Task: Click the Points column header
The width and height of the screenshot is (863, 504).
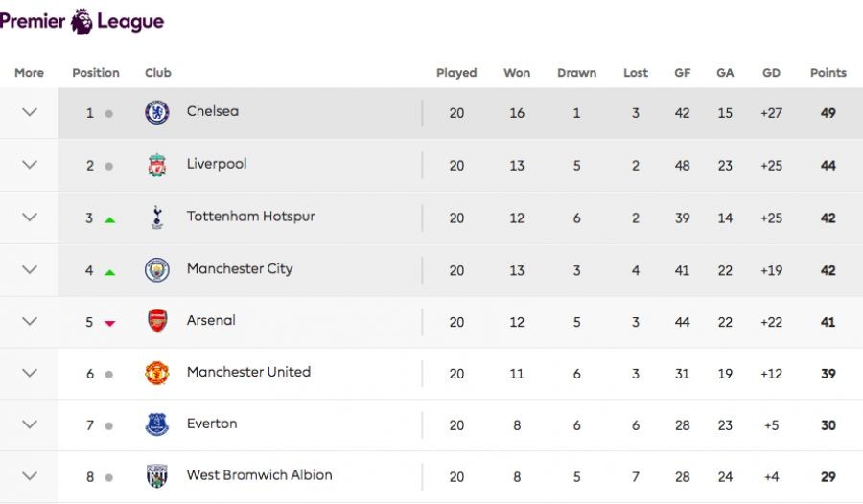Action: 828,73
